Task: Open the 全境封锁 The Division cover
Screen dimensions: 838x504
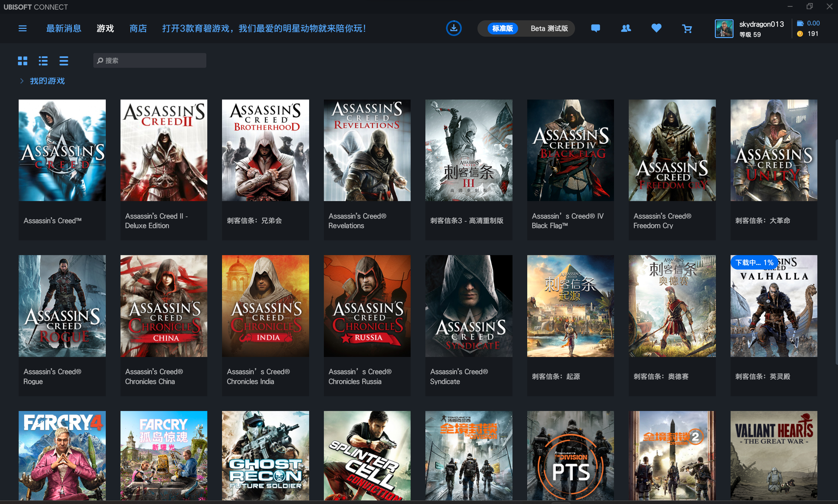Action: 469,456
